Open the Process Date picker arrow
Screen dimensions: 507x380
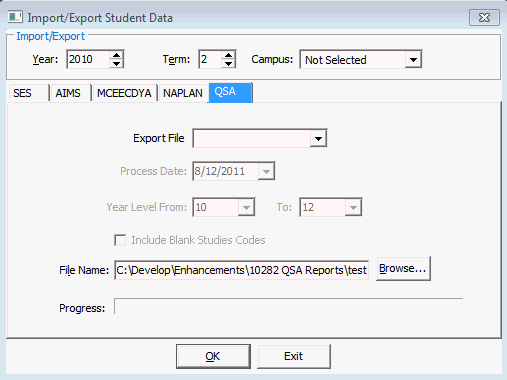point(266,171)
